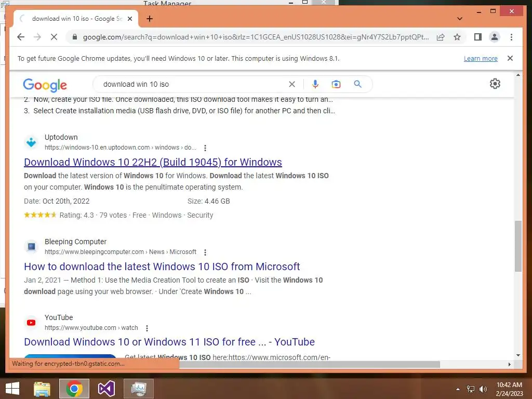Submit search with magnifier icon
The height and width of the screenshot is (399, 532).
click(357, 84)
